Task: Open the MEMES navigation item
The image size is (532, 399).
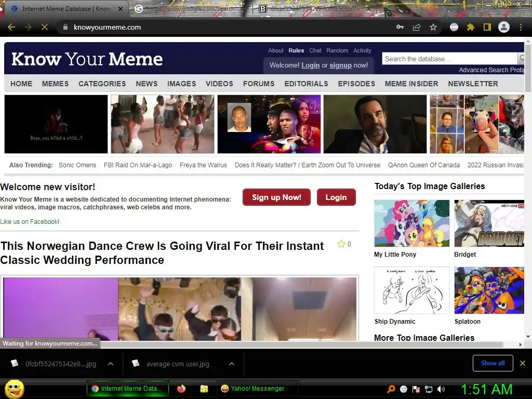Action: tap(55, 84)
